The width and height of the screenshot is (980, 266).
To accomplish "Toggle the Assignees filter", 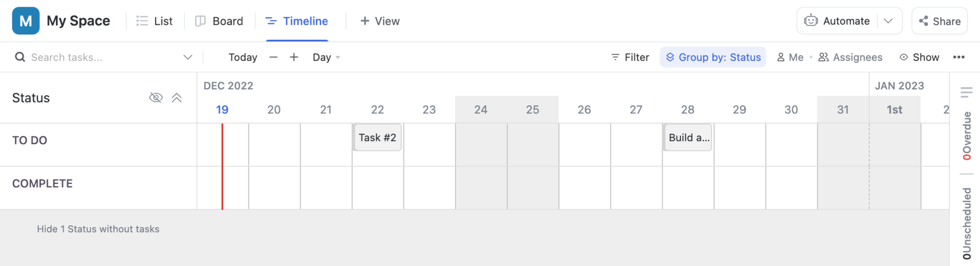I will (x=850, y=57).
